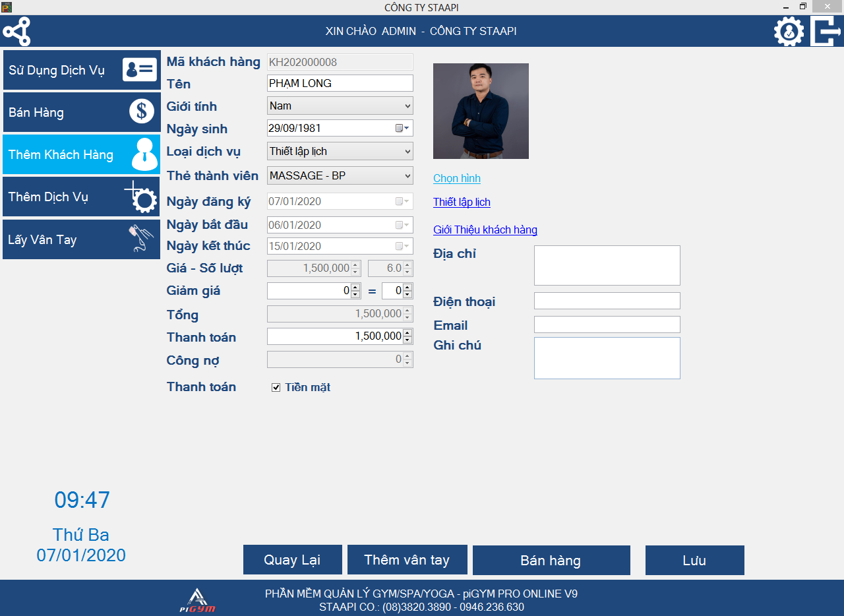The width and height of the screenshot is (844, 616).
Task: Select the Thêm Khách Hàng menu item
Action: click(81, 154)
